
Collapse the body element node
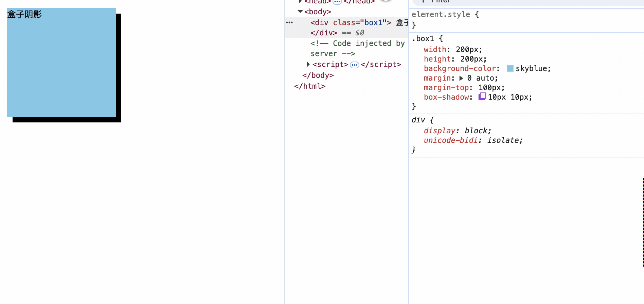(300, 12)
